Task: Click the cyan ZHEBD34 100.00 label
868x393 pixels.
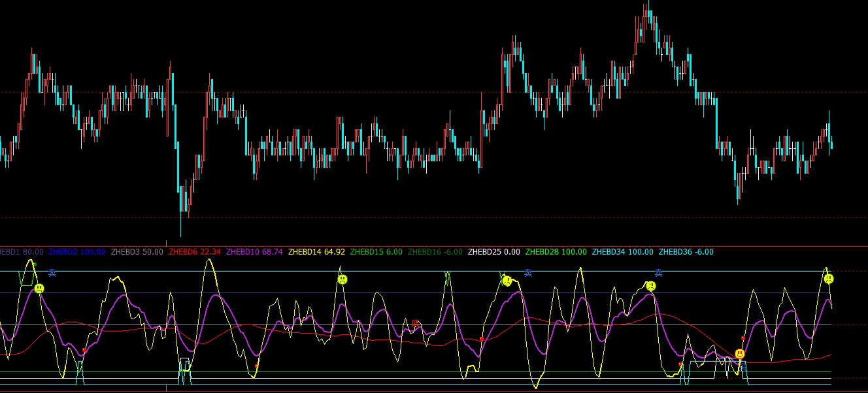Action: [x=622, y=252]
